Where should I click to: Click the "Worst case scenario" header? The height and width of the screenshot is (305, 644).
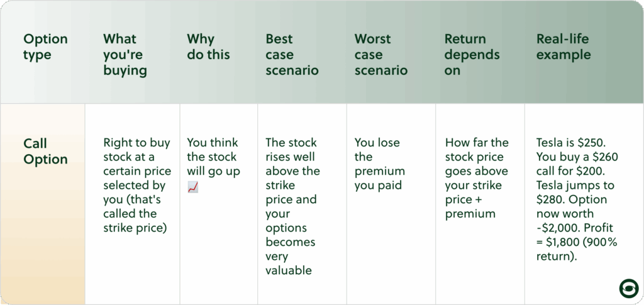tap(381, 55)
